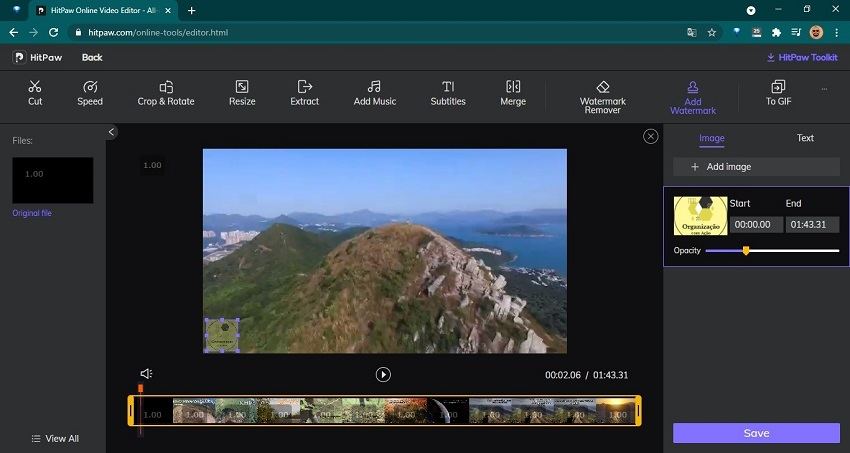Viewport: 850px width, 453px height.
Task: Select the original file thumbnail
Action: pyautogui.click(x=53, y=180)
